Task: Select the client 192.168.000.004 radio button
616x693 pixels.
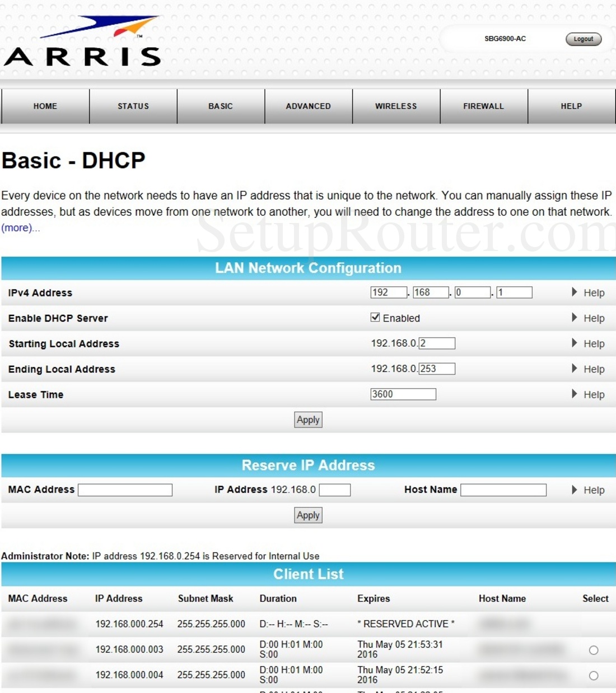Action: (x=594, y=676)
